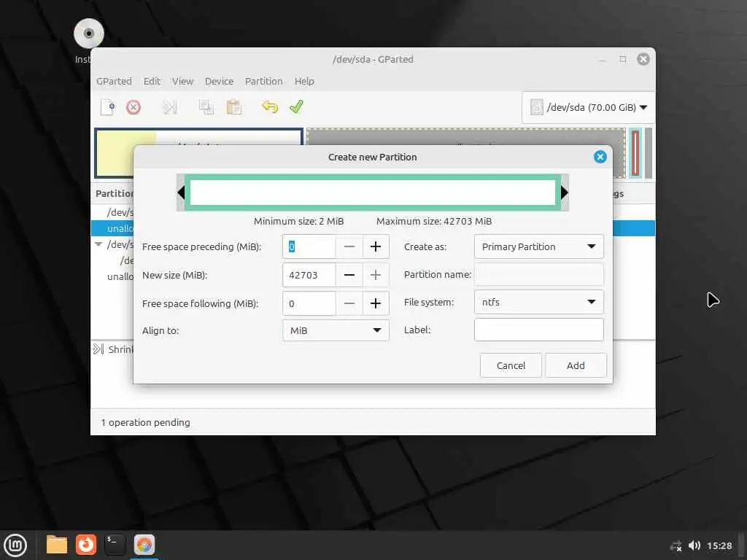This screenshot has height=560, width=747.
Task: Decrease Free space preceding value
Action: 349,246
